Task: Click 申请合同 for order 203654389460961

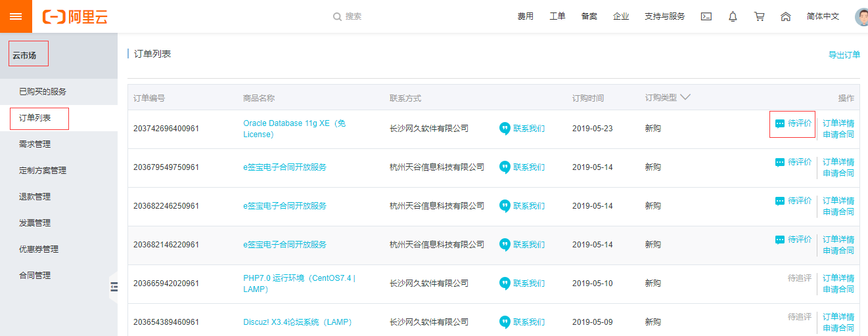Action: 838,328
